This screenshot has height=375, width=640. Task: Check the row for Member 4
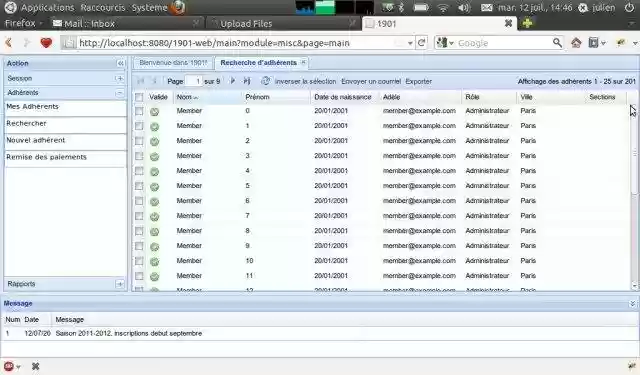tap(139, 171)
